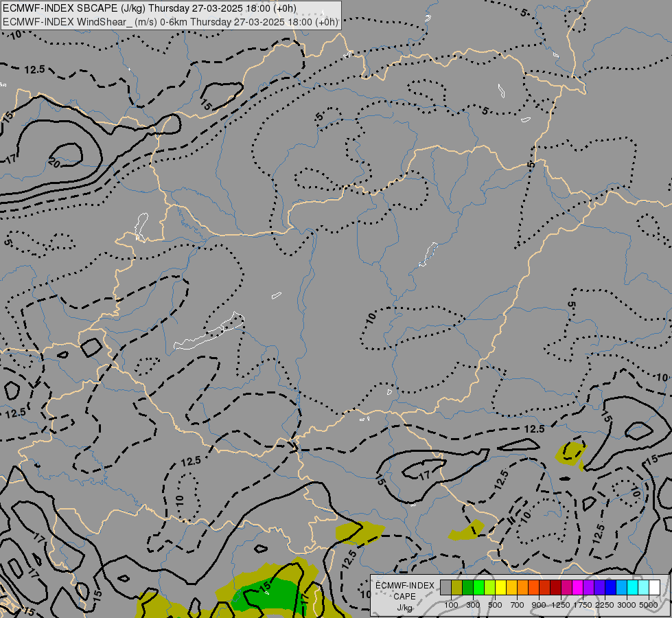Select the pure blue legend swatch

(611, 587)
